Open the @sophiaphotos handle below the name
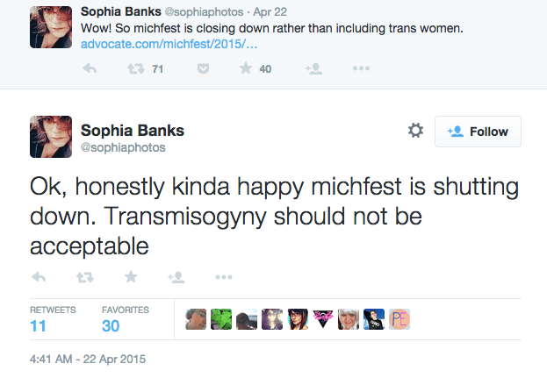Image resolution: width=547 pixels, height=392 pixels. click(x=123, y=147)
